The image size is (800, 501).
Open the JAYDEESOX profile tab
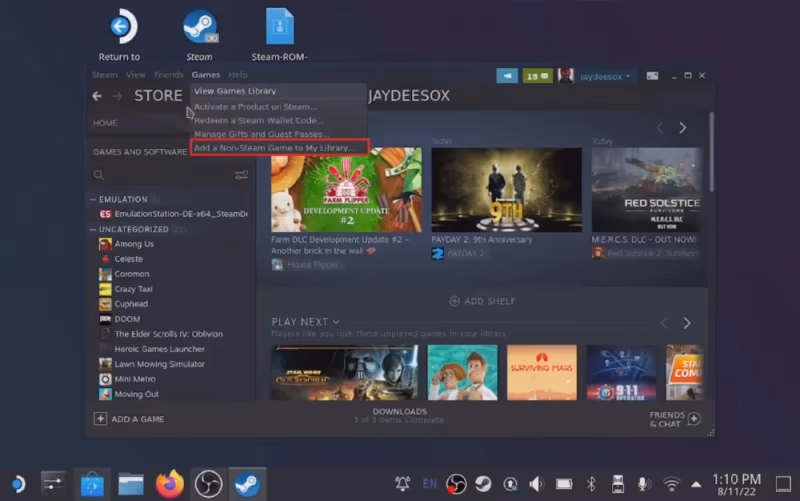click(x=409, y=96)
